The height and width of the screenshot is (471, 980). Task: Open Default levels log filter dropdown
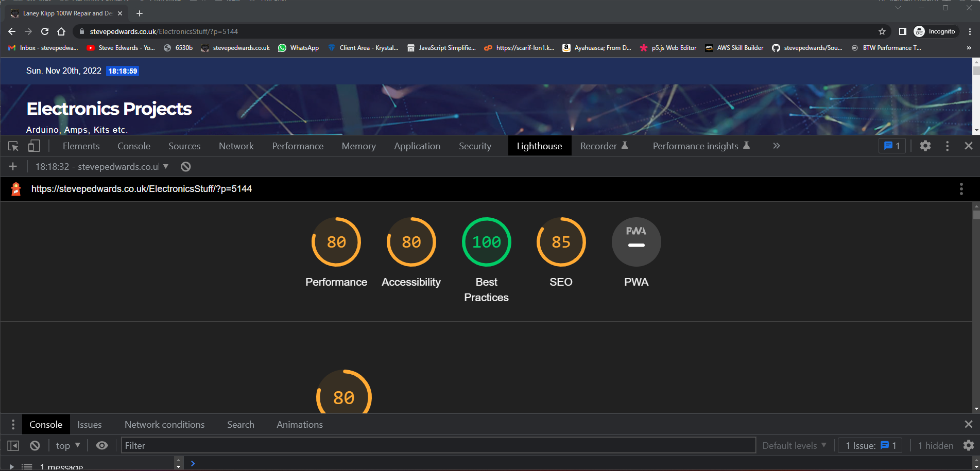click(x=794, y=446)
